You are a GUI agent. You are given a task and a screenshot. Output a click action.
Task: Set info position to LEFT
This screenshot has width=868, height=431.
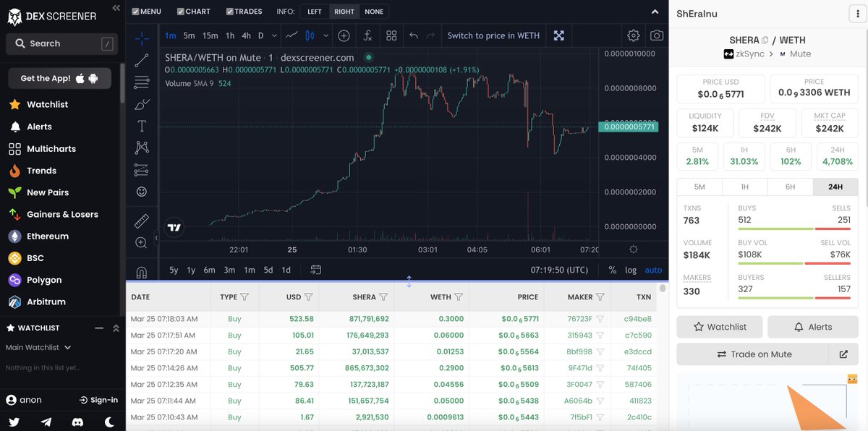click(315, 12)
